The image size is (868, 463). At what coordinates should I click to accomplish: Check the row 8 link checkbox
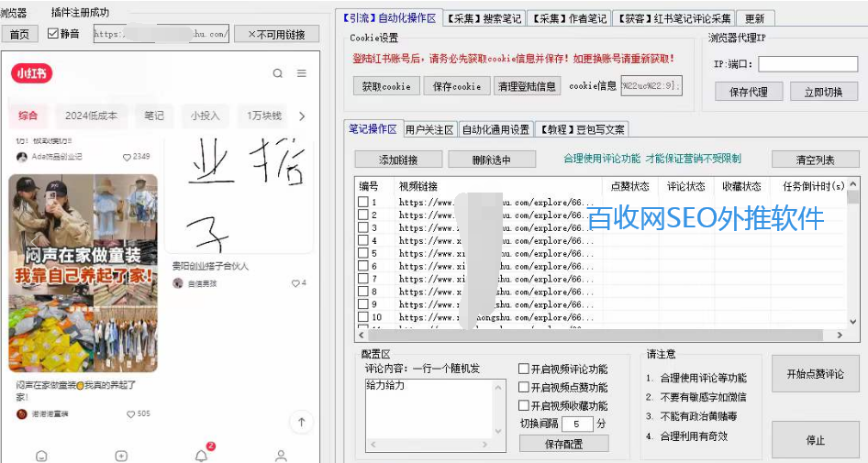tap(363, 291)
